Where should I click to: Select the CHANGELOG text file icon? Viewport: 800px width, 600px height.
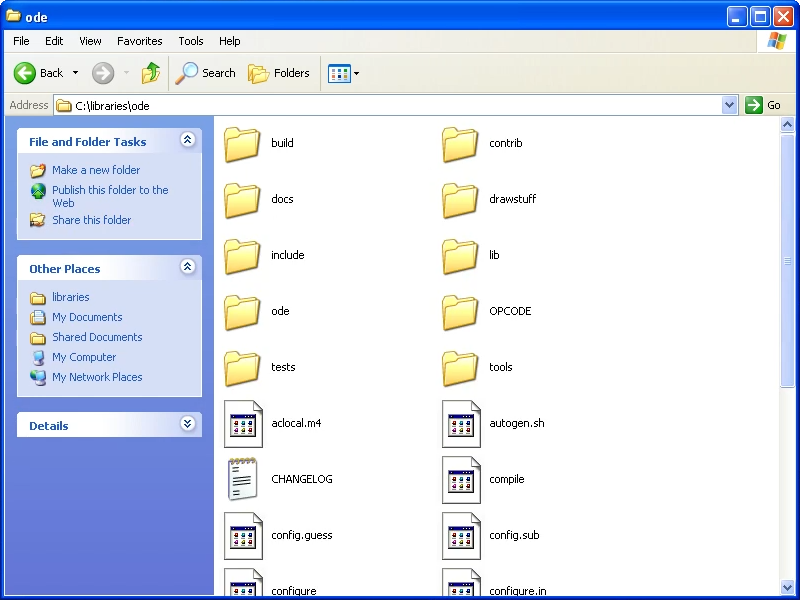point(242,479)
